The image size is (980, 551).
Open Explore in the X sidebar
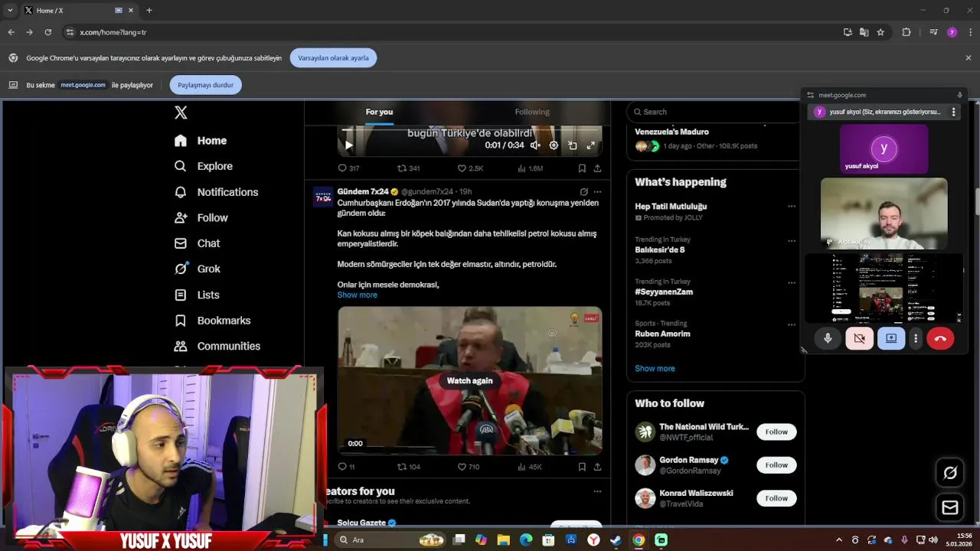pyautogui.click(x=204, y=166)
